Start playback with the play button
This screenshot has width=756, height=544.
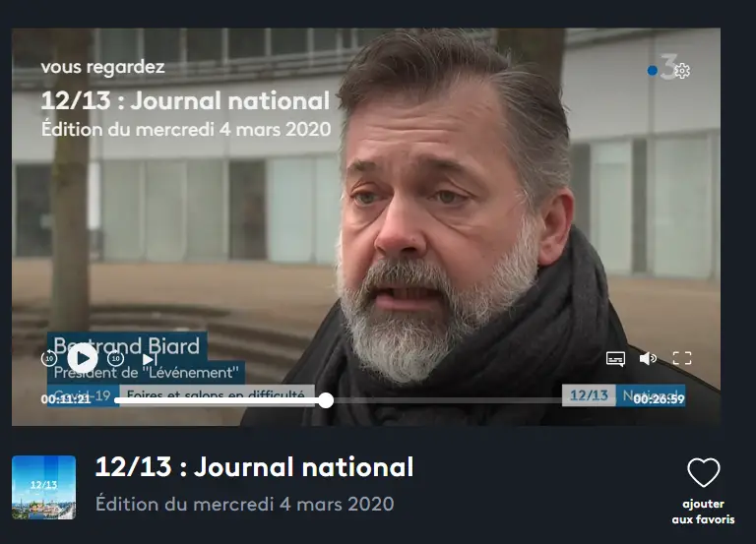[x=83, y=358]
